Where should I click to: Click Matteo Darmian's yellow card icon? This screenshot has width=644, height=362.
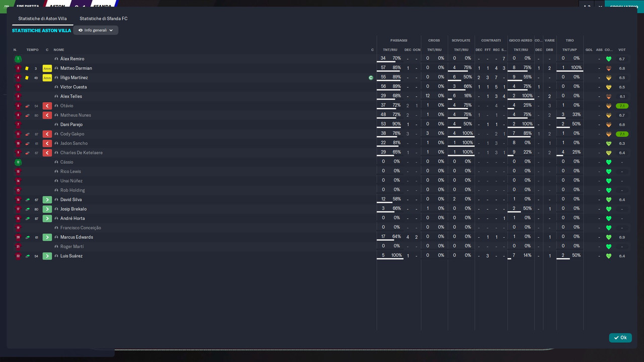(27, 68)
